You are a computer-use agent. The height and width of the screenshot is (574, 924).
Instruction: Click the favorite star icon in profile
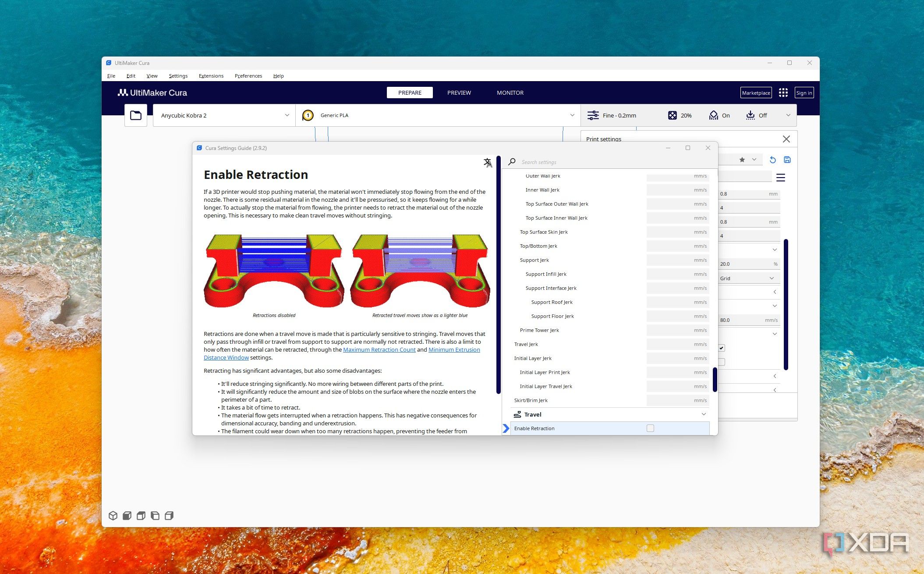[742, 160]
